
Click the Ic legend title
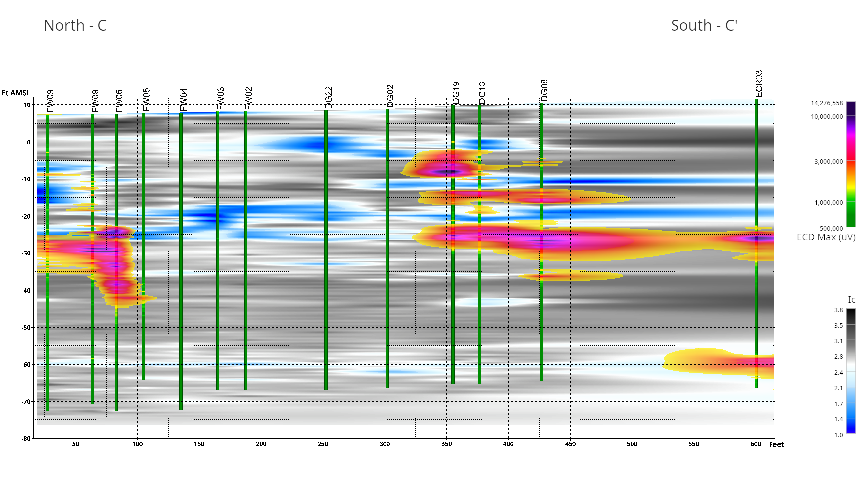pos(851,300)
